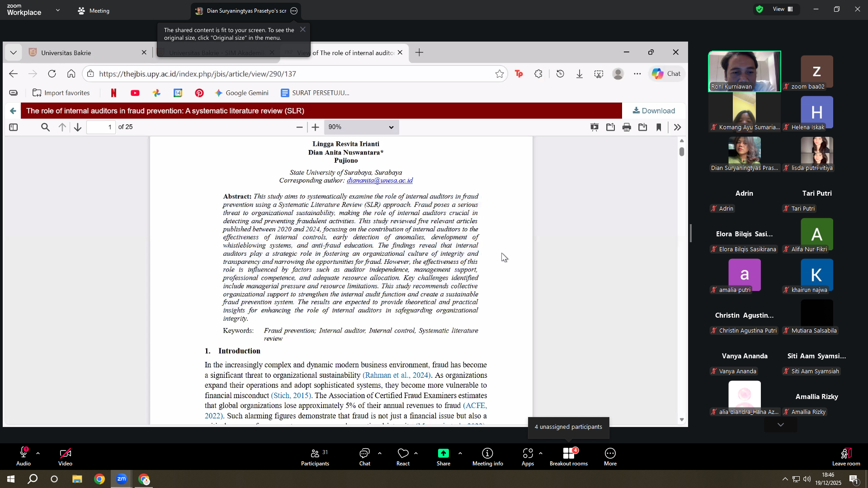Open the Participants panel
868x488 pixels.
(315, 456)
